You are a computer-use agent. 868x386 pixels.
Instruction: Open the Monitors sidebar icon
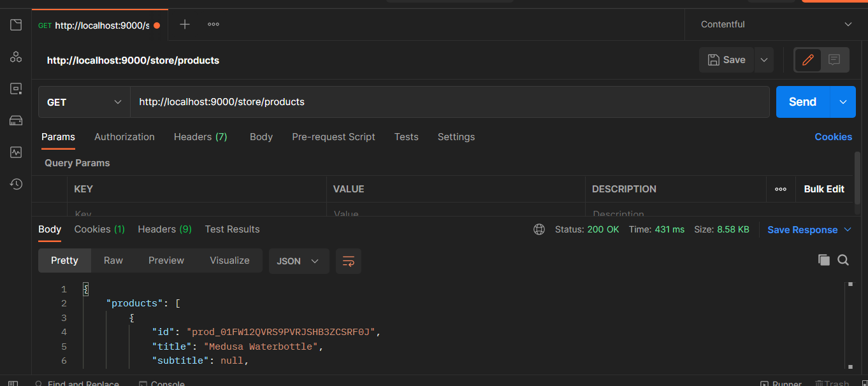pyautogui.click(x=16, y=152)
